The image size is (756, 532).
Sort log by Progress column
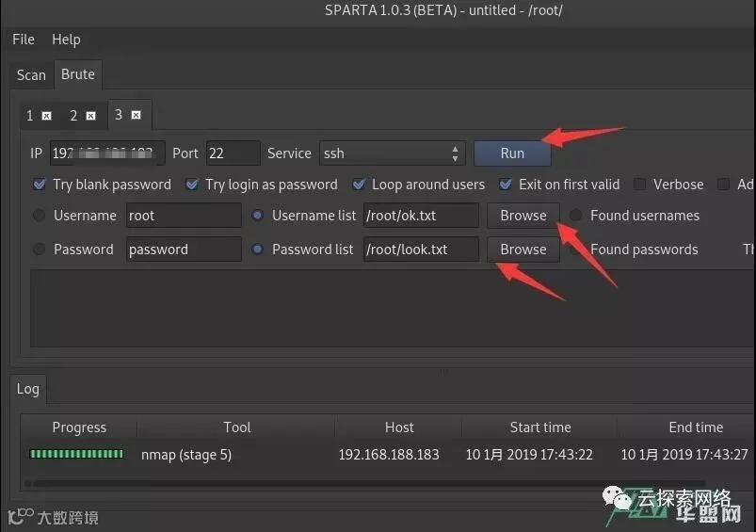(79, 427)
